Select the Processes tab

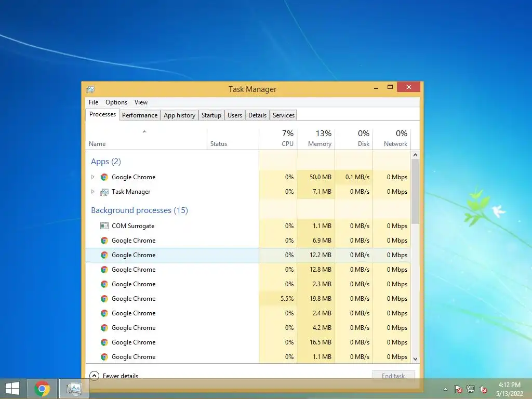point(102,114)
